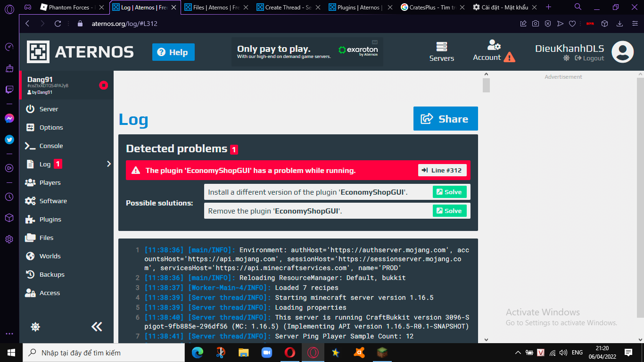Toggle the light/dark theme sun icon
The height and width of the screenshot is (362, 644).
point(35,327)
